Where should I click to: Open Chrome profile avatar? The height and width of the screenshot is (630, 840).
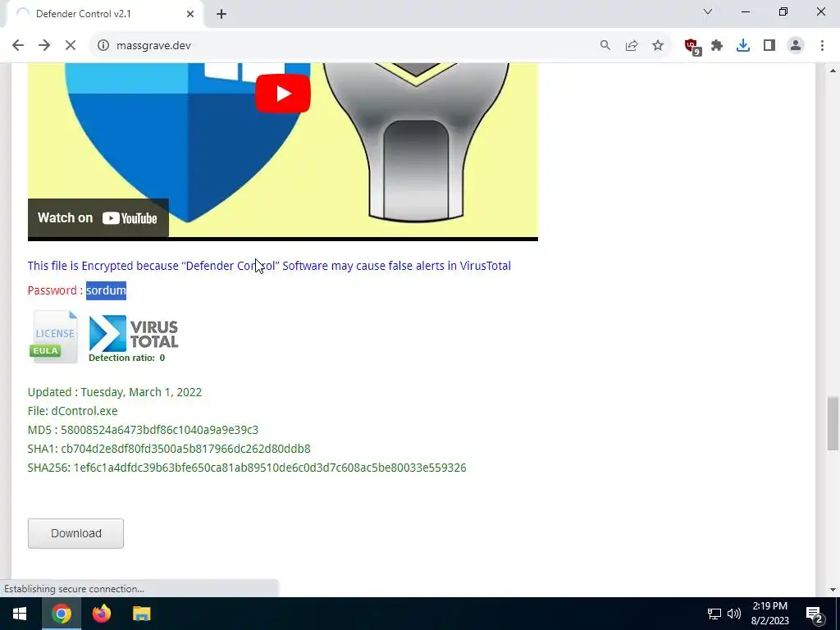[x=796, y=46]
